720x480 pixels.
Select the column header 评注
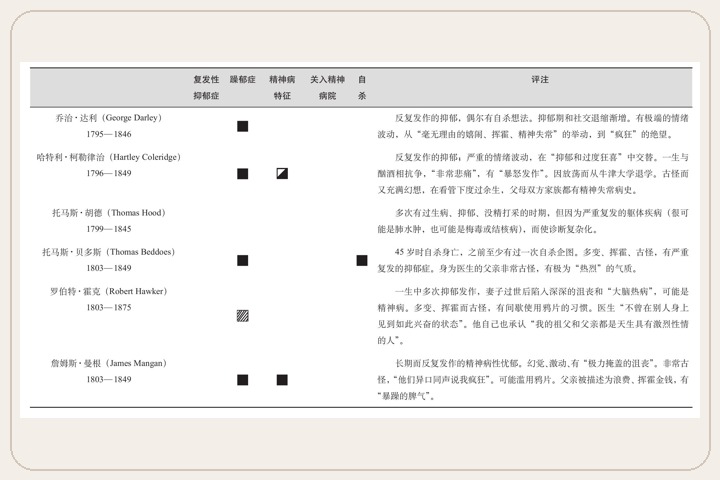540,79
